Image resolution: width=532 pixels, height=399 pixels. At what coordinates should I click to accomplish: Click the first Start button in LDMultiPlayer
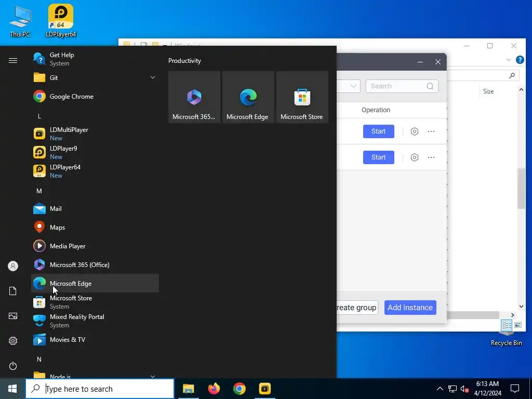point(379,131)
